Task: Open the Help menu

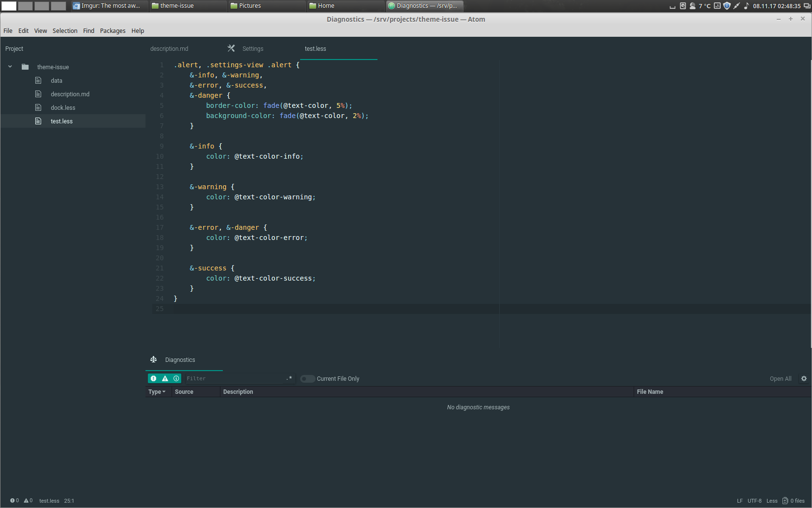Action: (138, 31)
